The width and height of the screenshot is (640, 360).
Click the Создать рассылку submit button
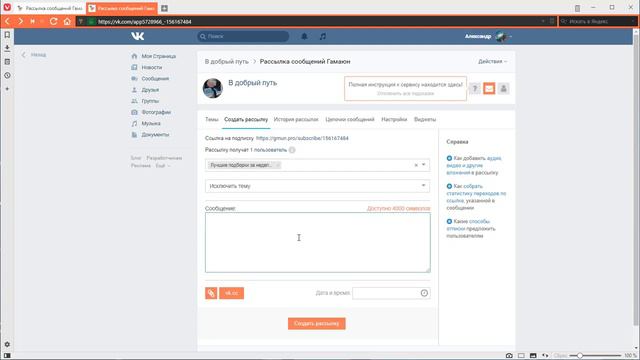pyautogui.click(x=316, y=323)
